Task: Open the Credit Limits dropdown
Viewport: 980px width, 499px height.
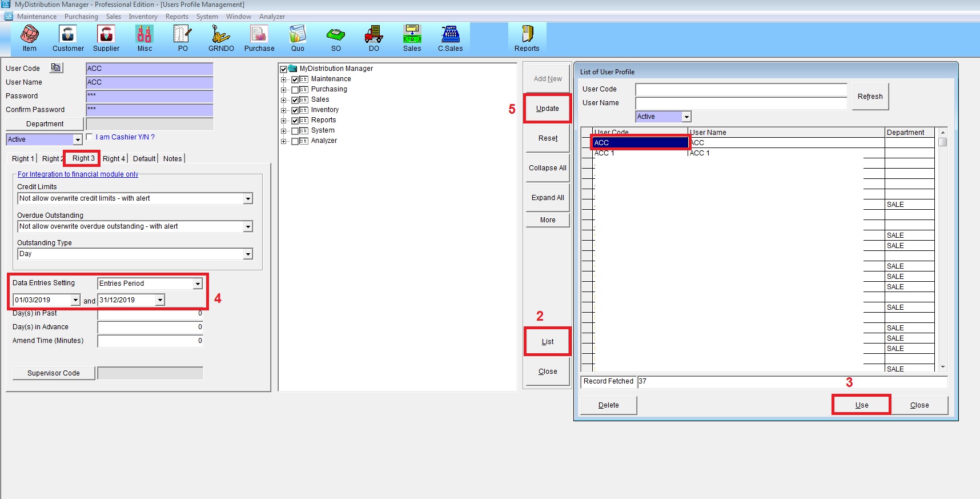Action: pyautogui.click(x=248, y=198)
